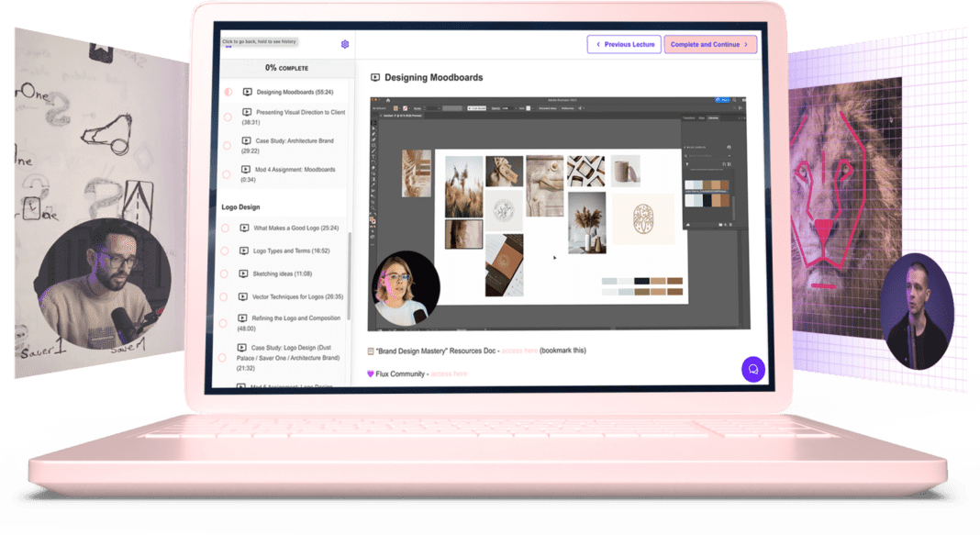Click the 'Click to go back' tooltip
The image size is (980, 535).
coord(260,42)
